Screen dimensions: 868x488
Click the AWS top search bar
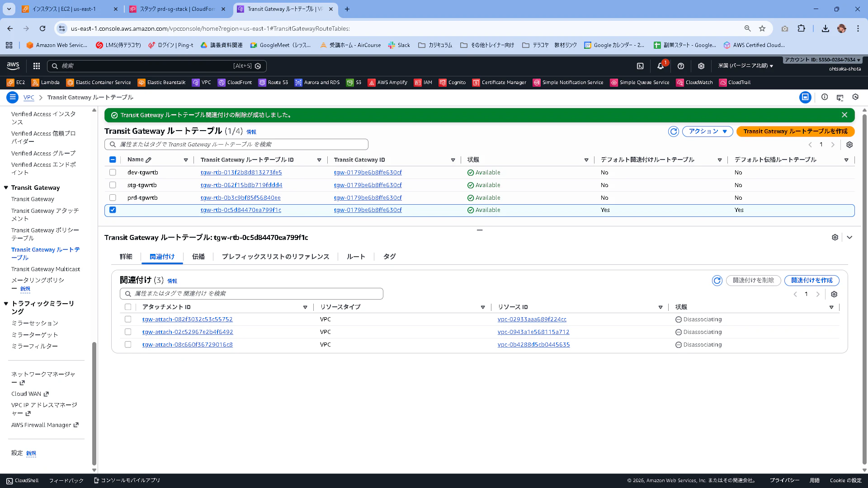click(156, 66)
